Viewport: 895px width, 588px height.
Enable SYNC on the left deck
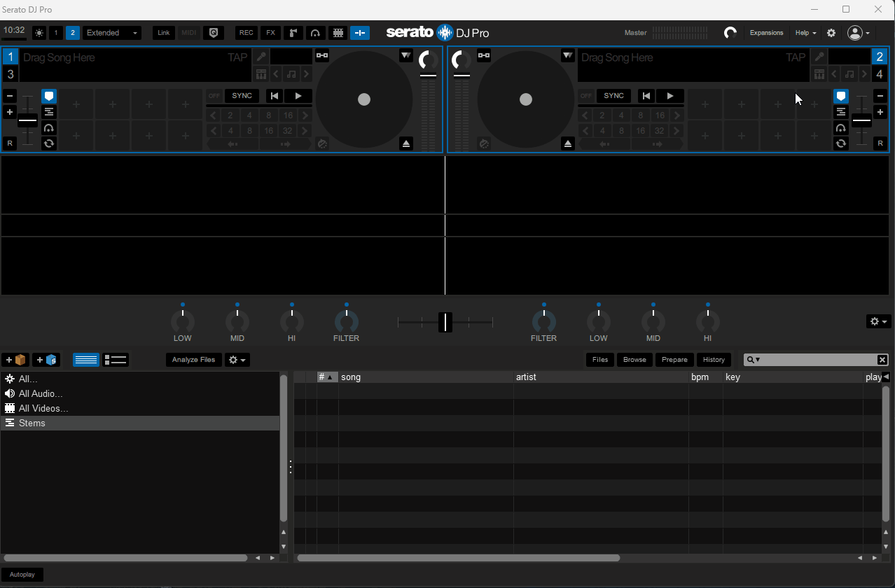(x=241, y=95)
